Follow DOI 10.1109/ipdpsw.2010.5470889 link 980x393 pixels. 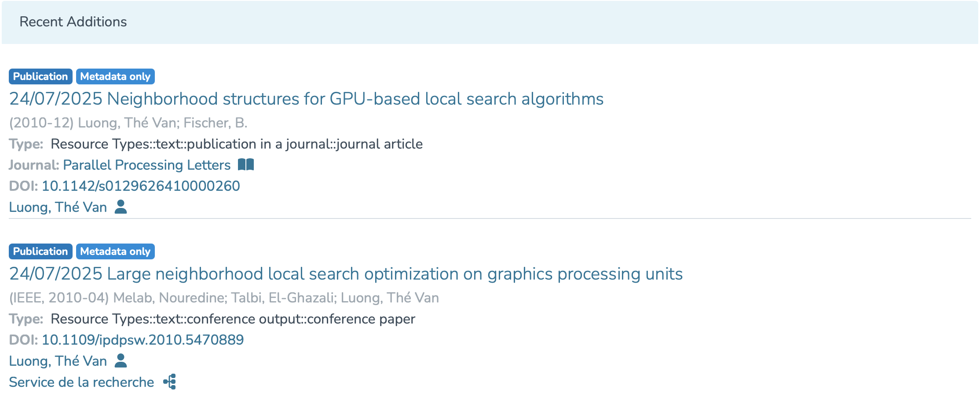tap(143, 340)
